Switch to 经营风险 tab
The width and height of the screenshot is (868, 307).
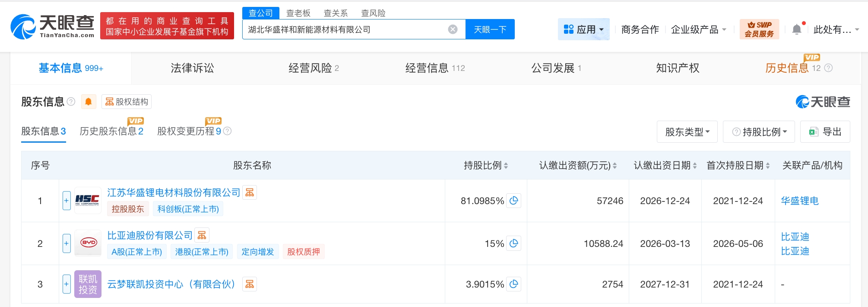(x=314, y=68)
